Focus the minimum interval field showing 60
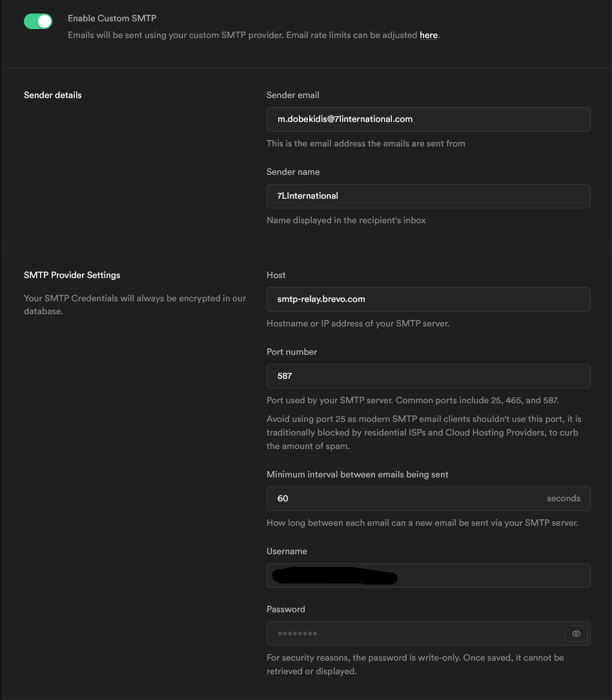The height and width of the screenshot is (700, 612). 400,499
